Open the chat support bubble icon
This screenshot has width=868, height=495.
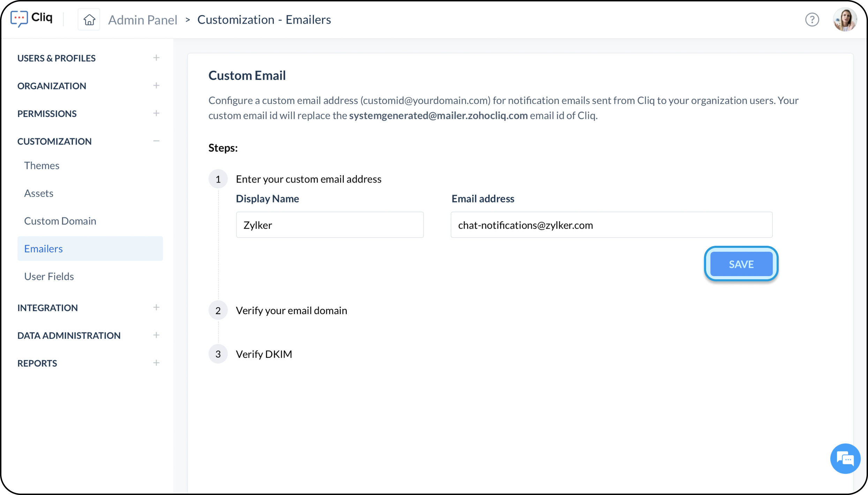845,459
